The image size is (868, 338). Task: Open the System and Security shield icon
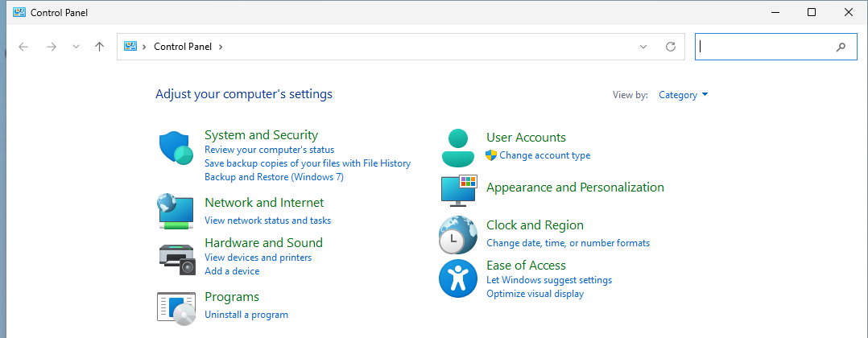coord(176,148)
